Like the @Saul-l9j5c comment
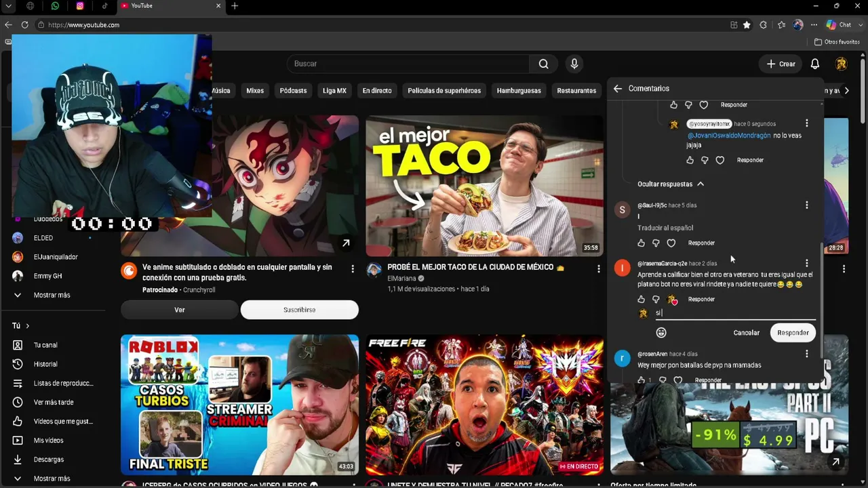Screen dimensions: 868x488 pyautogui.click(x=642, y=243)
